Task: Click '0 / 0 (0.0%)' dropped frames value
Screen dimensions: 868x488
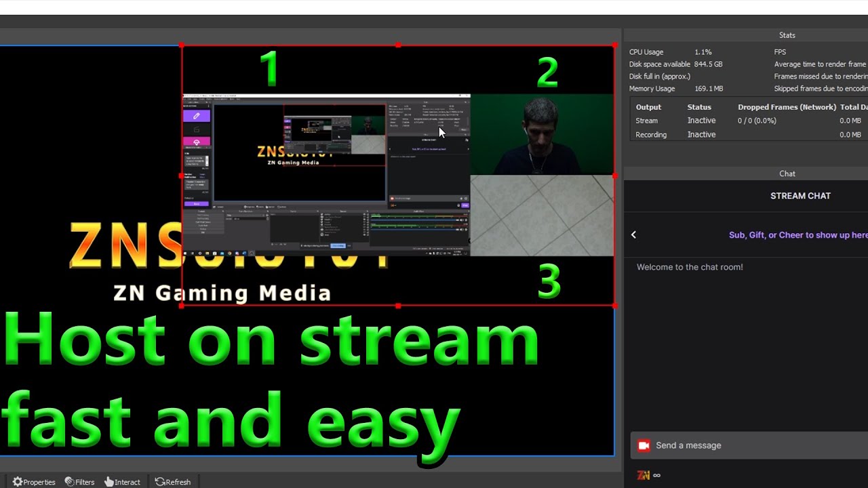Action: (x=757, y=121)
